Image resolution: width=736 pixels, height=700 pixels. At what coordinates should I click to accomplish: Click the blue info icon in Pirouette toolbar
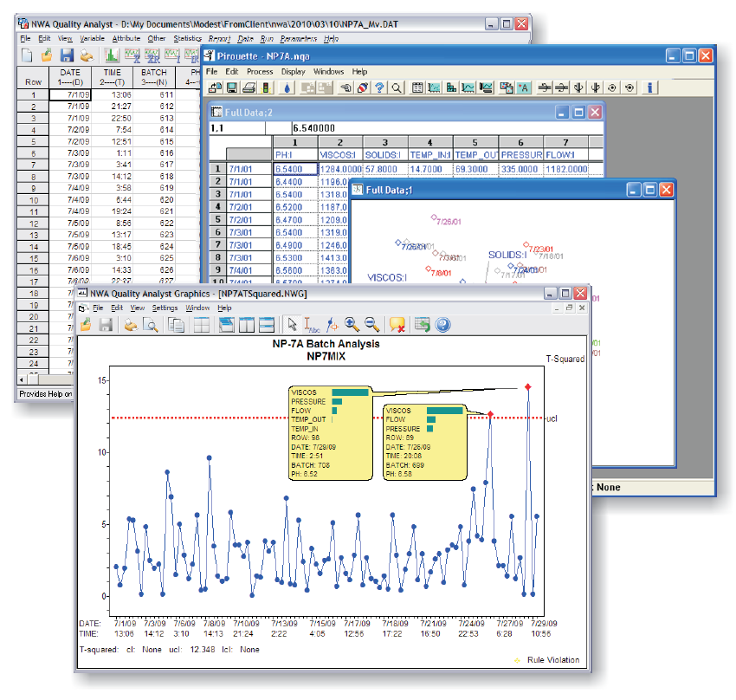(x=649, y=87)
